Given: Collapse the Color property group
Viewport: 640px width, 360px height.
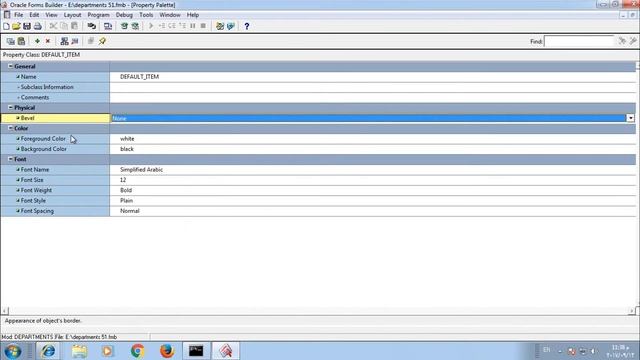Looking at the screenshot, I should coord(11,128).
